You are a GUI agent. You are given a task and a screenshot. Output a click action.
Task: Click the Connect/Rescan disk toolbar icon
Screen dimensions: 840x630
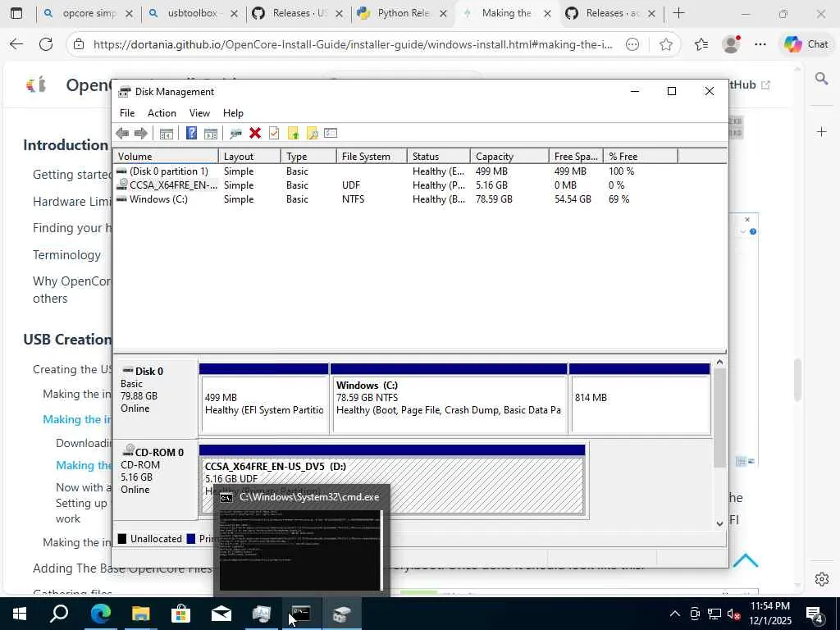pos(235,133)
